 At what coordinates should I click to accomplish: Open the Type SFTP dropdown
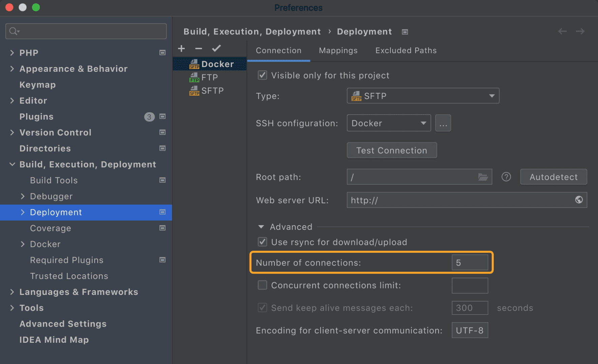(492, 96)
